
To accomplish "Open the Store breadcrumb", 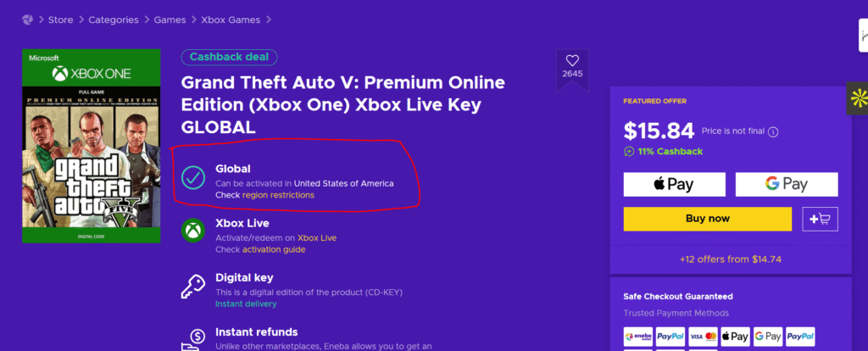I will tap(60, 19).
